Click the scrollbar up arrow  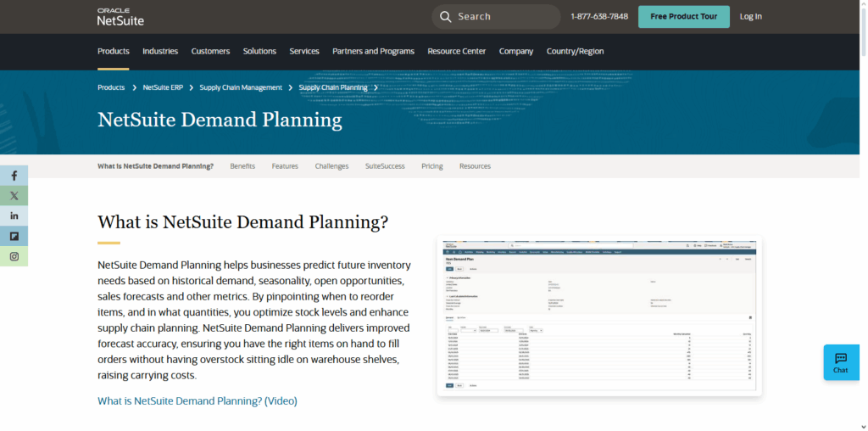[864, 4]
